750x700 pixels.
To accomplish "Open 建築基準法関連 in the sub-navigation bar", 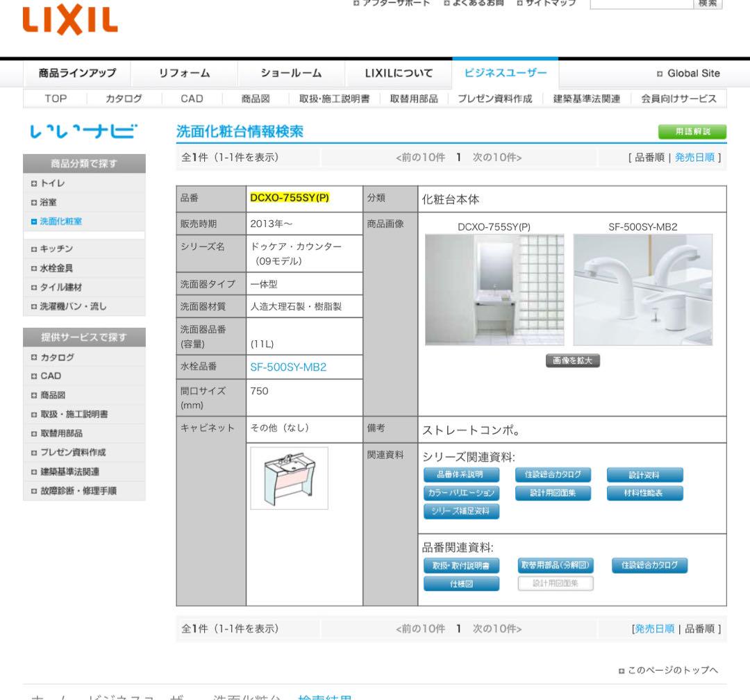I will (x=586, y=99).
